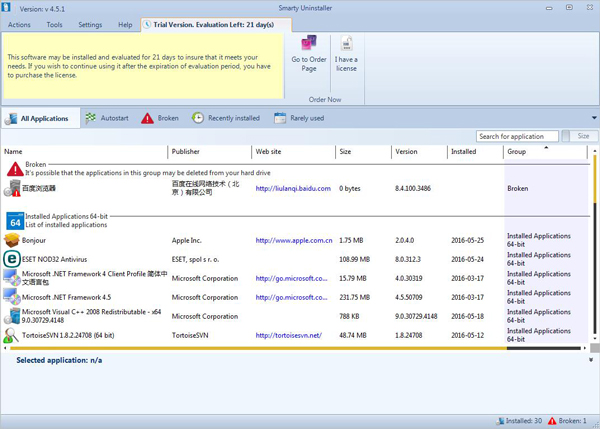
Task: Click the Installed: 30 status bar text
Action: pyautogui.click(x=524, y=421)
